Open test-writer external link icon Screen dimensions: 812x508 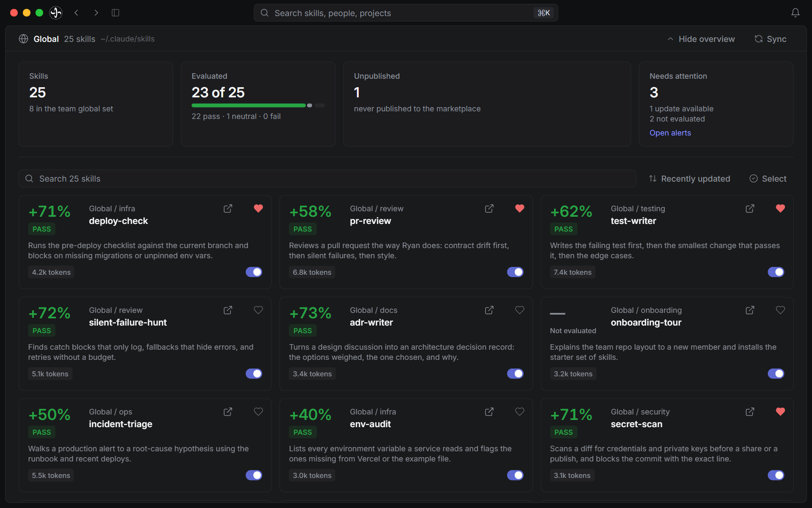coord(750,209)
